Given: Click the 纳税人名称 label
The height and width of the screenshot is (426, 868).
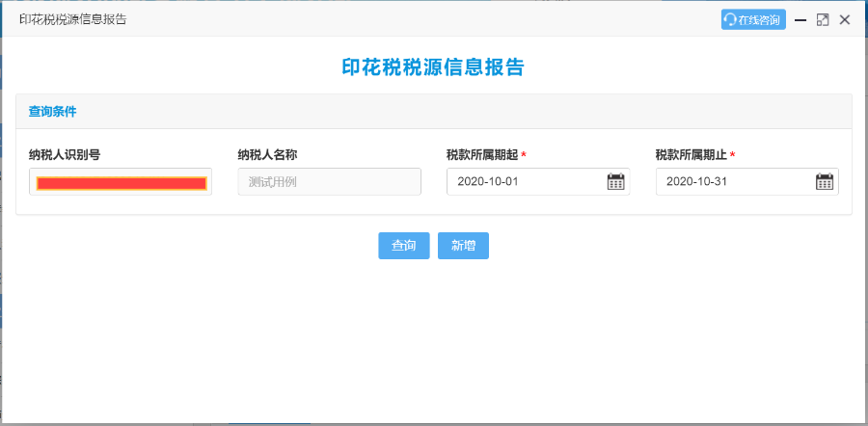Looking at the screenshot, I should [268, 155].
